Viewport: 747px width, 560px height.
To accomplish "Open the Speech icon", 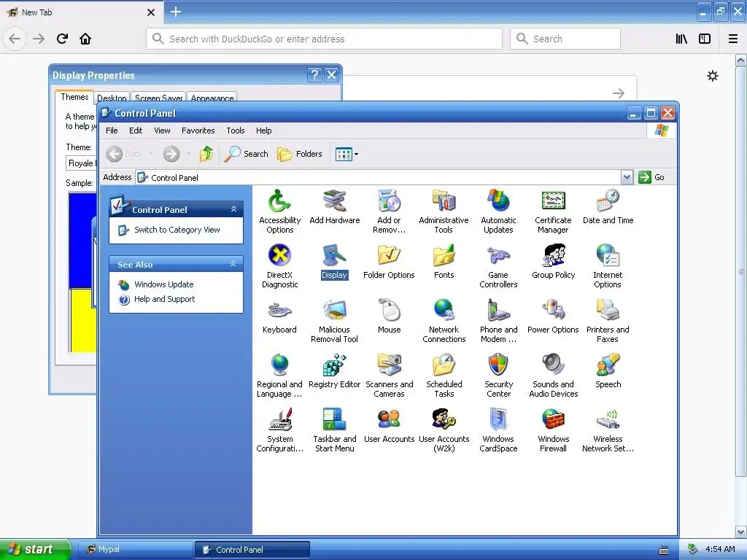I will coord(608,371).
